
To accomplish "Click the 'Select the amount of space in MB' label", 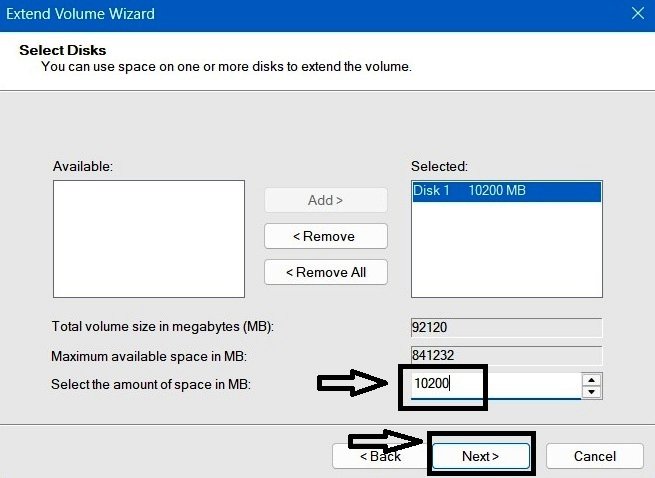I will [151, 384].
